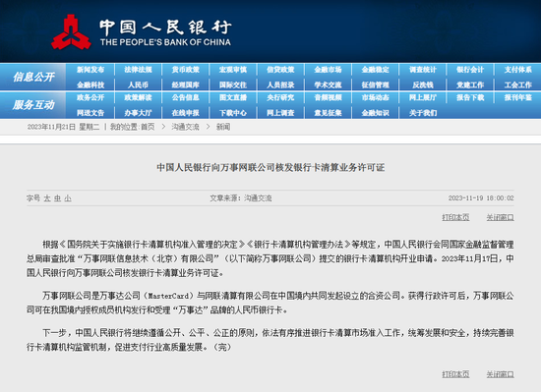The image size is (541, 392).
Task: Select the 音频视频 menu item
Action: click(328, 97)
